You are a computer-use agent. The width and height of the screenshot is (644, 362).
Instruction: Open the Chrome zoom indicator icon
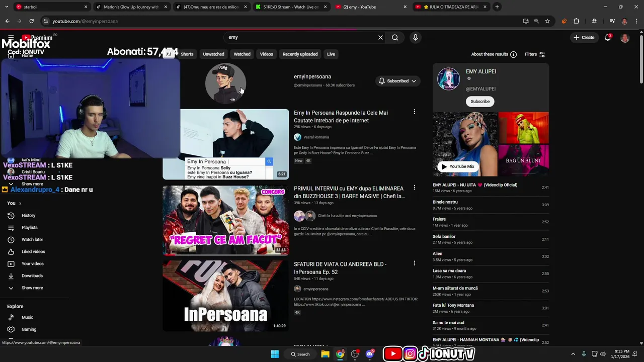(536, 21)
